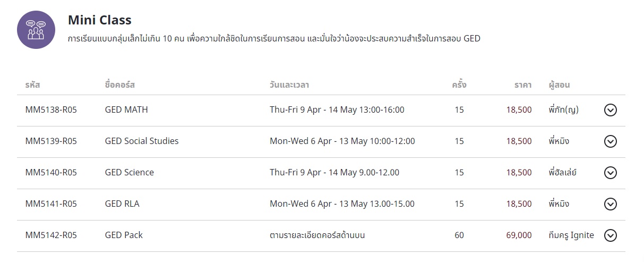Expand the GED MATH course row
The height and width of the screenshot is (262, 644).
click(x=611, y=110)
